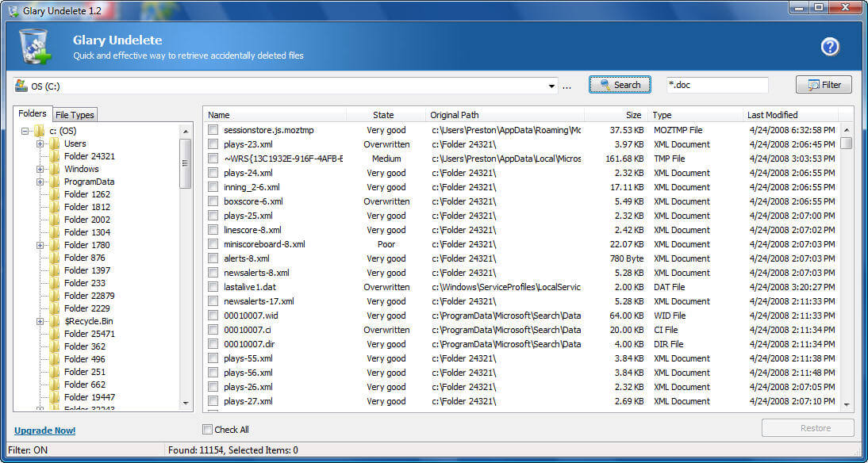Screen dimensions: 868x463
Task: Select the Folders tab
Action: pos(33,113)
